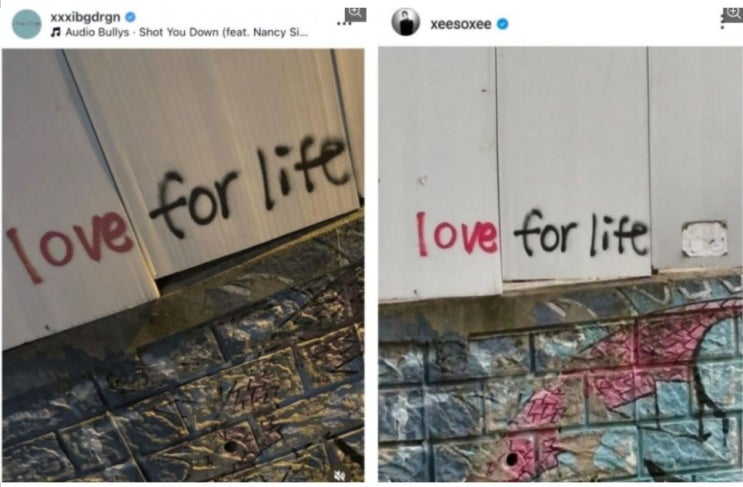Screen dimensions: 743x487
Task: Click the music note icon
Action: pos(56,32)
